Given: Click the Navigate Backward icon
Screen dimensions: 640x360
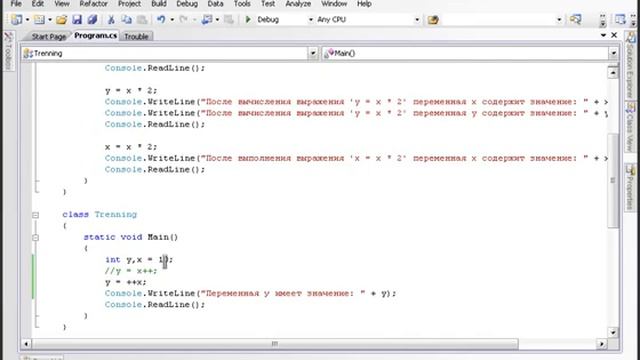Looking at the screenshot, I should coord(207,19).
